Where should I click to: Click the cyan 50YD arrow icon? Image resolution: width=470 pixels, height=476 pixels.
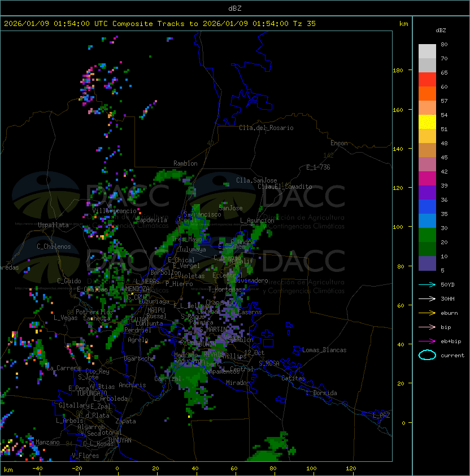427,284
